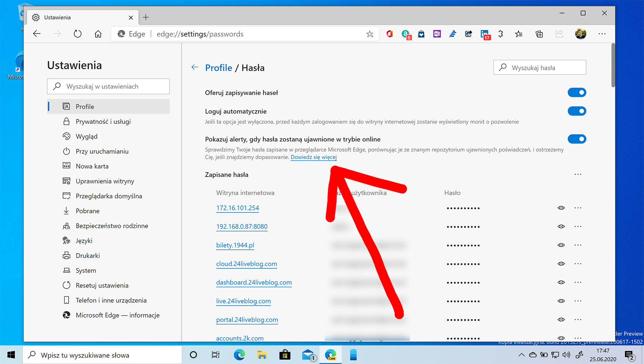
Task: Open the Favorites list toolbar icon
Action: coord(519,34)
